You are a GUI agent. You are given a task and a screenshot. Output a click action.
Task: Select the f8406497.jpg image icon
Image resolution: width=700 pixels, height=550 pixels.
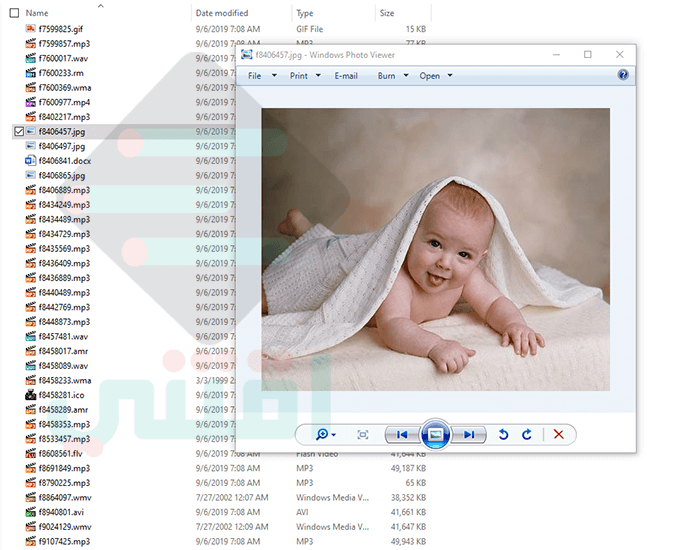[30, 146]
